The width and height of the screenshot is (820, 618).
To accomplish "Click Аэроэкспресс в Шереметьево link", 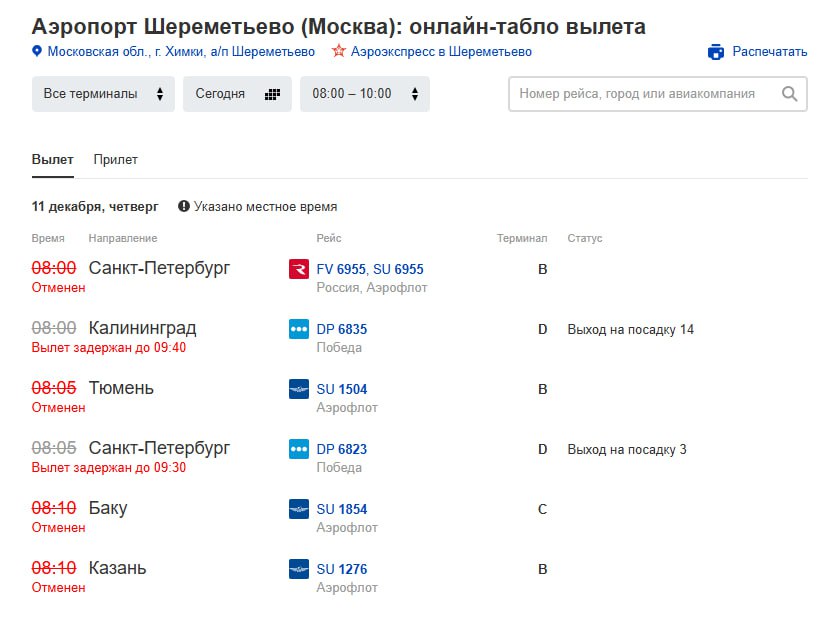I will (x=441, y=52).
